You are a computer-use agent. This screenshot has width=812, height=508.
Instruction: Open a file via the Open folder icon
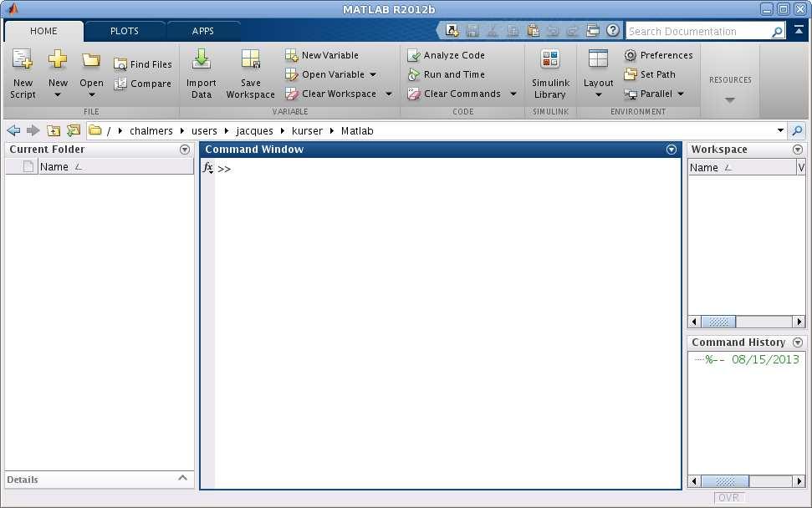click(91, 60)
